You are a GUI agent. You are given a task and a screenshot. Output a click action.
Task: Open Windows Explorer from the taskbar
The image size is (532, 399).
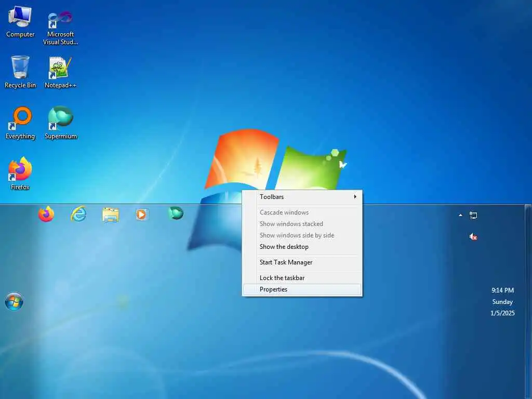(x=111, y=215)
